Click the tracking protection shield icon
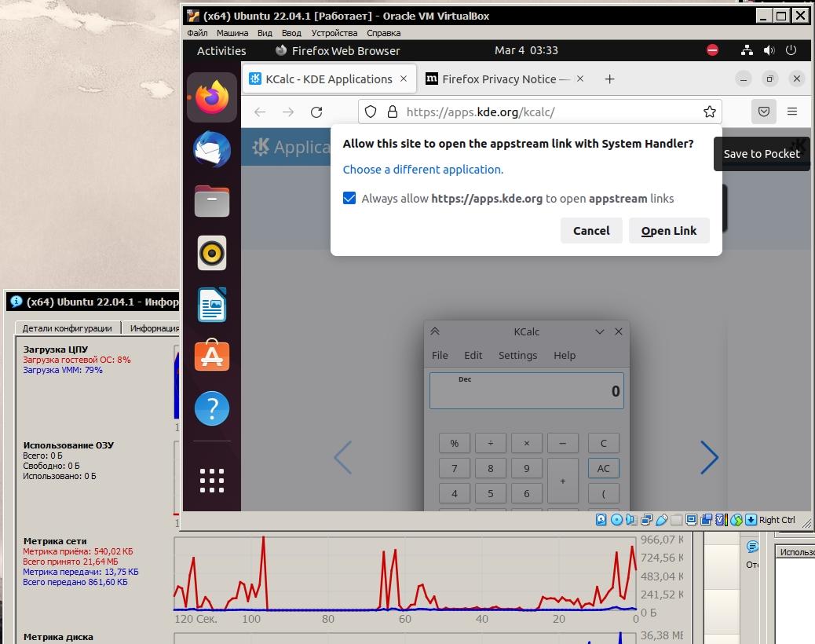The height and width of the screenshot is (644, 815). (370, 112)
